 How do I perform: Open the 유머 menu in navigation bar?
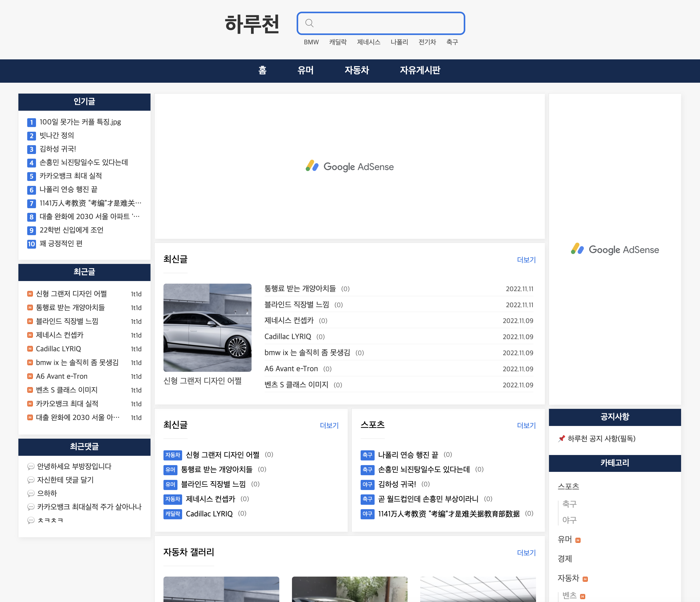click(x=305, y=70)
